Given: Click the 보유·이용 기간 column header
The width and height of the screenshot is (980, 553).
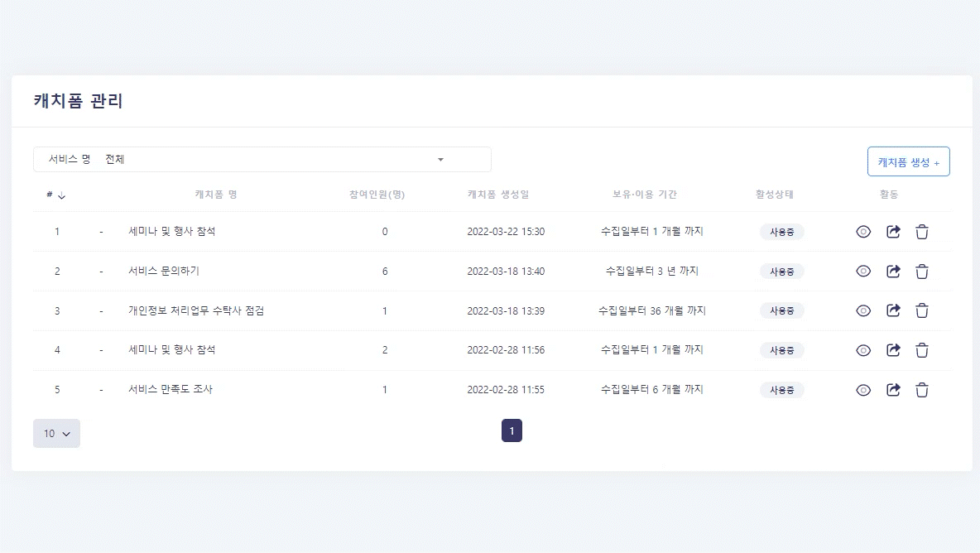Looking at the screenshot, I should (x=645, y=195).
